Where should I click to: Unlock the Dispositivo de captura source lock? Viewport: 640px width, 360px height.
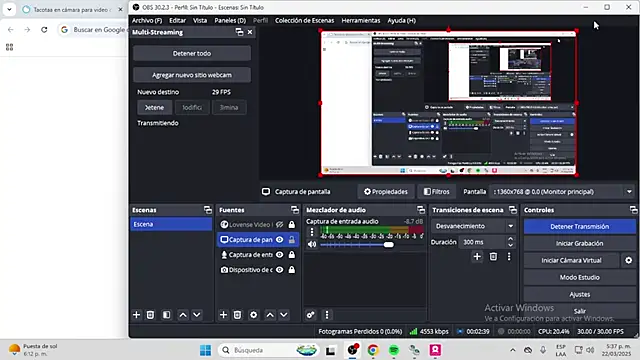pos(292,270)
